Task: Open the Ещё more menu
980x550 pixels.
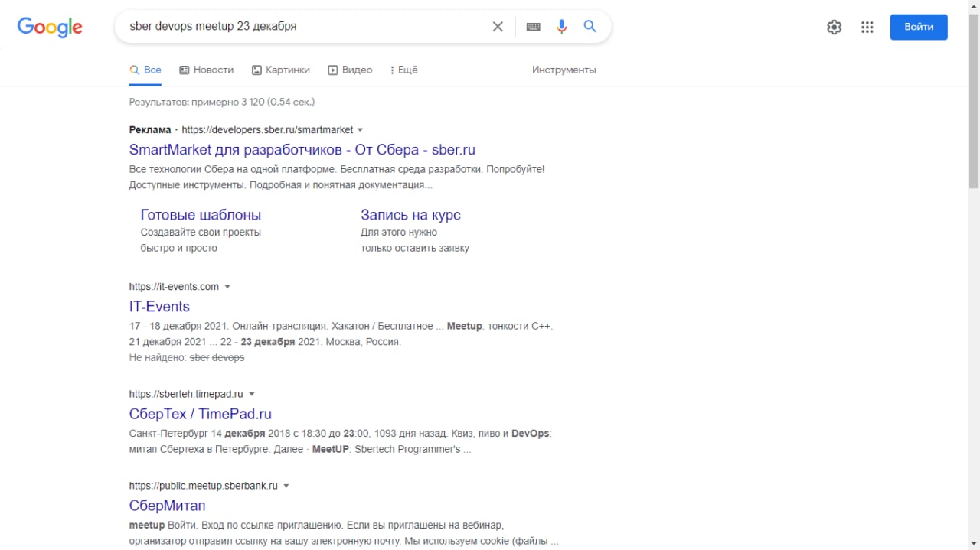Action: click(403, 70)
